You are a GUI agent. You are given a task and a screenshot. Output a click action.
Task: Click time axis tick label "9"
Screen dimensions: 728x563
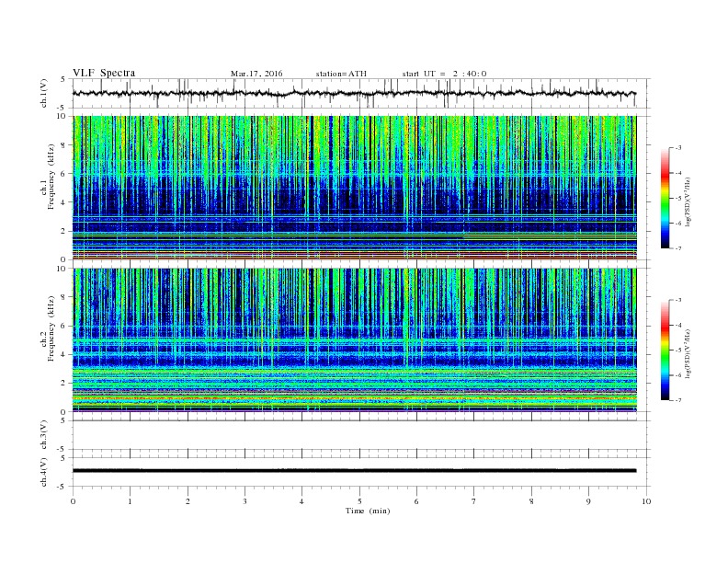(x=588, y=501)
